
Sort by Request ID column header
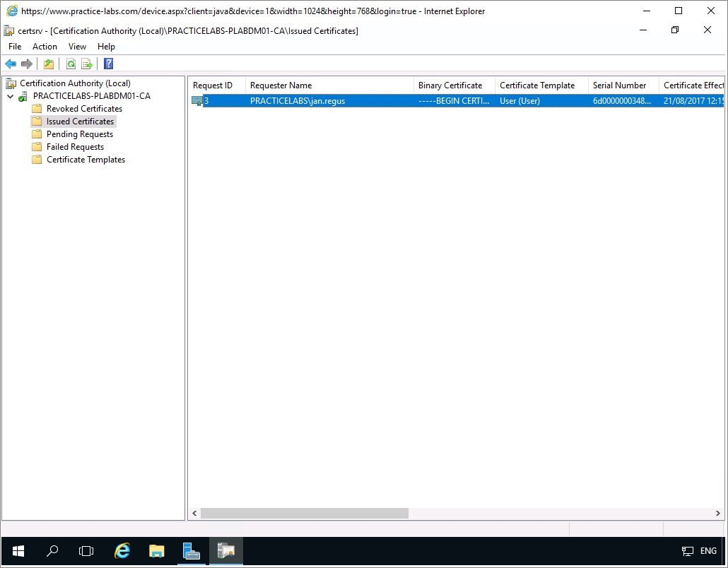pyautogui.click(x=217, y=85)
